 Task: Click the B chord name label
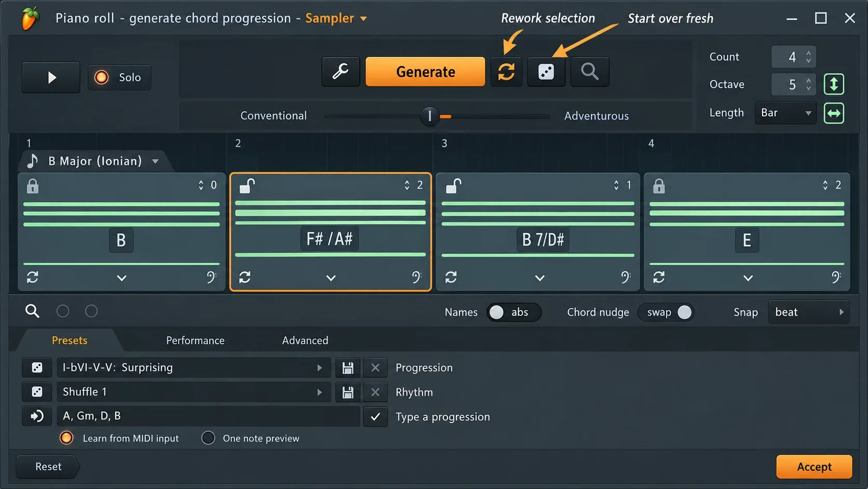(x=121, y=240)
